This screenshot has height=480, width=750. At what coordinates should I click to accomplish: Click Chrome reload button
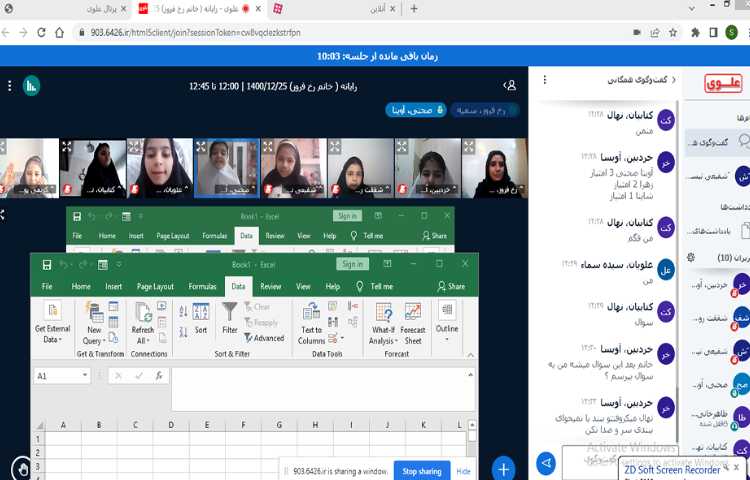coord(42,33)
